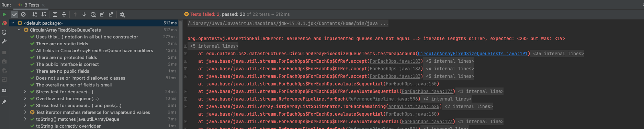This screenshot has height=129, width=644.
Task: Sort tests alphabetically
Action: tap(35, 14)
